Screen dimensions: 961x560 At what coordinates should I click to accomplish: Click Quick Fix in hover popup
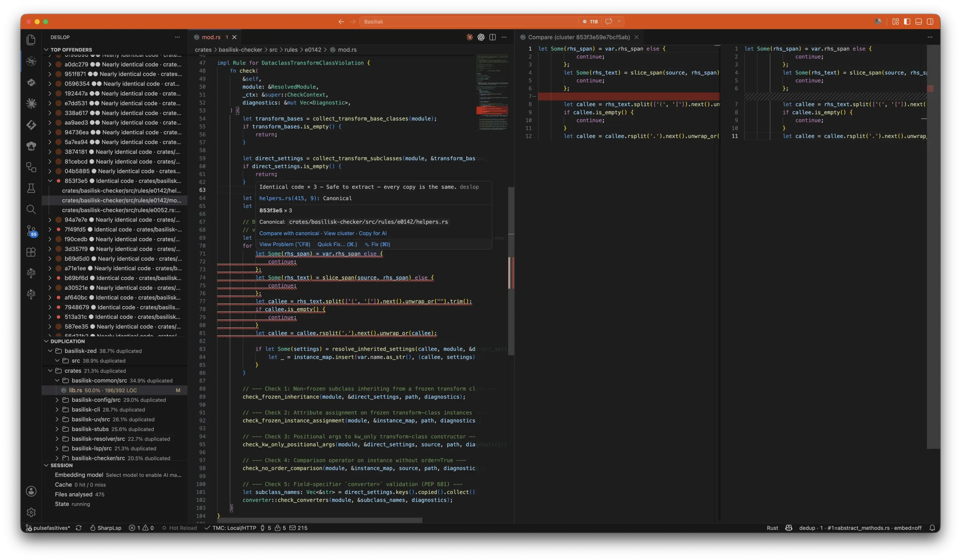pos(337,244)
